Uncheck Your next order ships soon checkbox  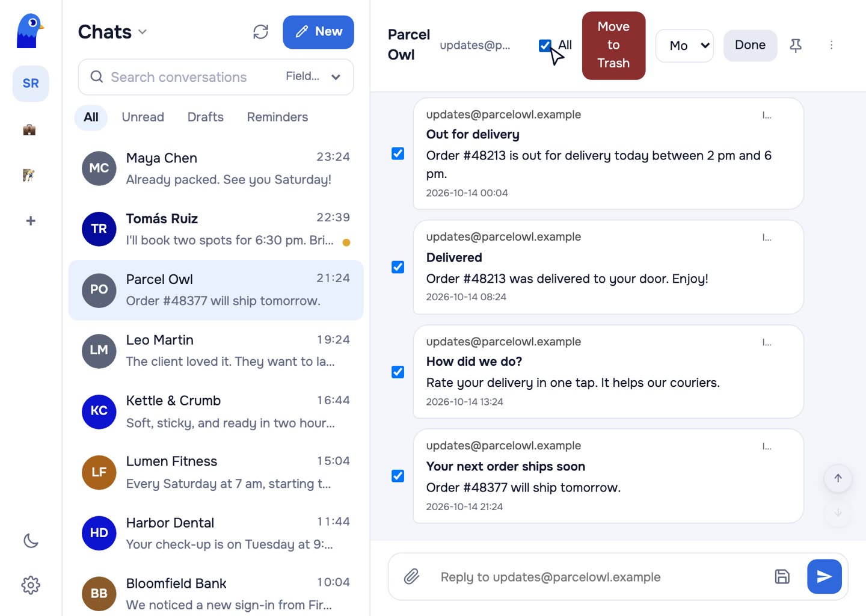(x=398, y=476)
